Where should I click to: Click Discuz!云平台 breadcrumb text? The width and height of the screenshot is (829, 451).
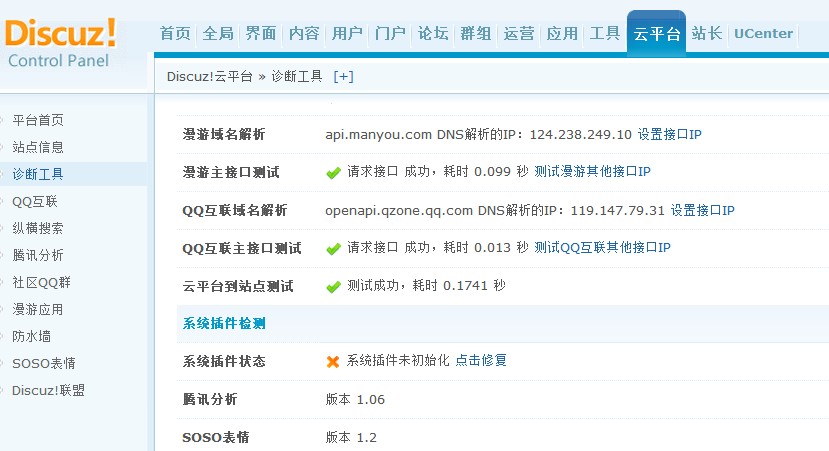(x=209, y=77)
